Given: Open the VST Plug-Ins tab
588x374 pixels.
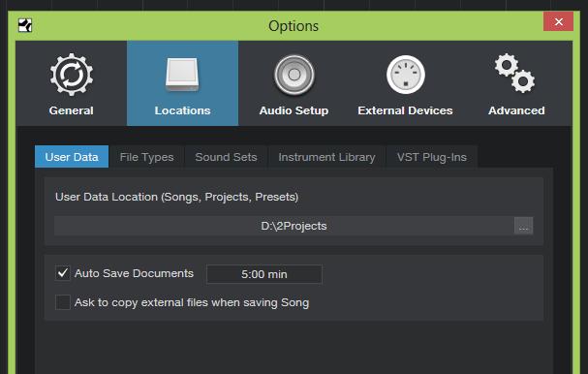Looking at the screenshot, I should [x=432, y=157].
